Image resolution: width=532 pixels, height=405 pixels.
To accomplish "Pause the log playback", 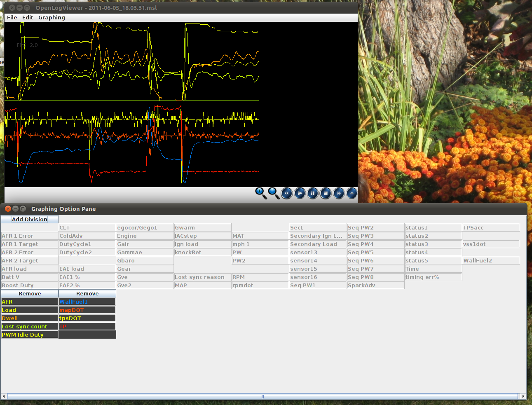I will pyautogui.click(x=313, y=193).
